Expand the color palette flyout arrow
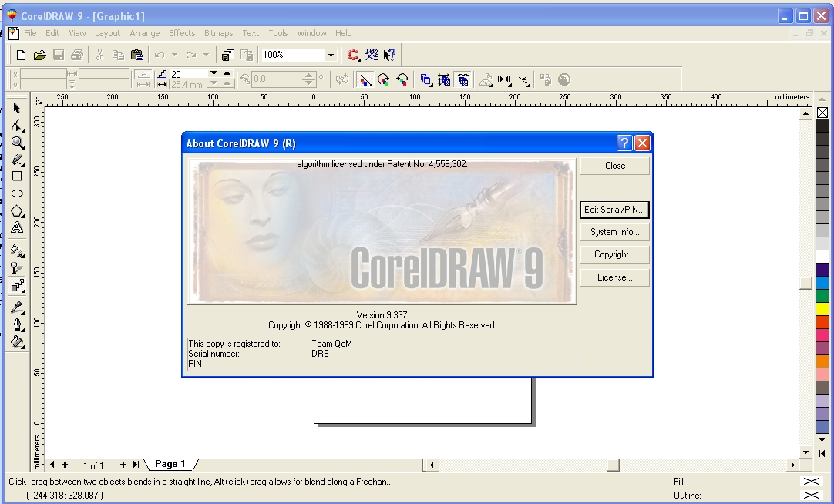 (822, 452)
